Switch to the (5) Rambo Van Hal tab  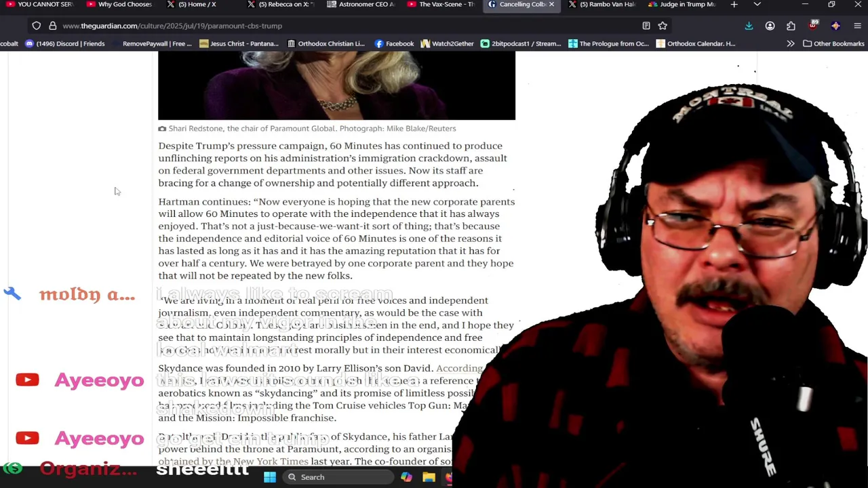coord(602,5)
